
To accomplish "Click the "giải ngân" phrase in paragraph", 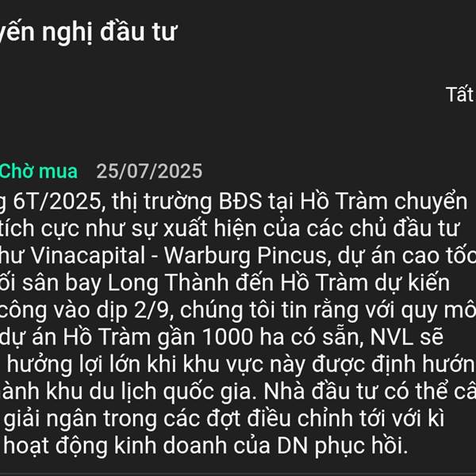I will coord(51,419).
